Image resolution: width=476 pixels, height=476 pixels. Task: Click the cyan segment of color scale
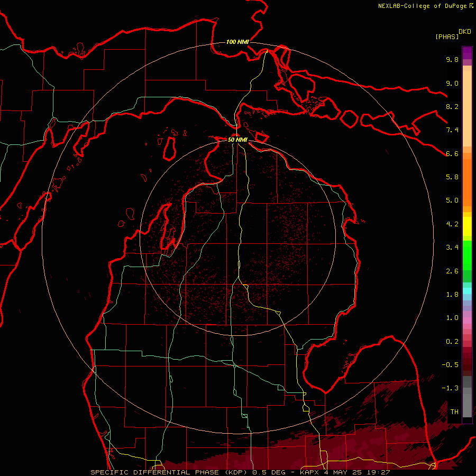point(467,291)
